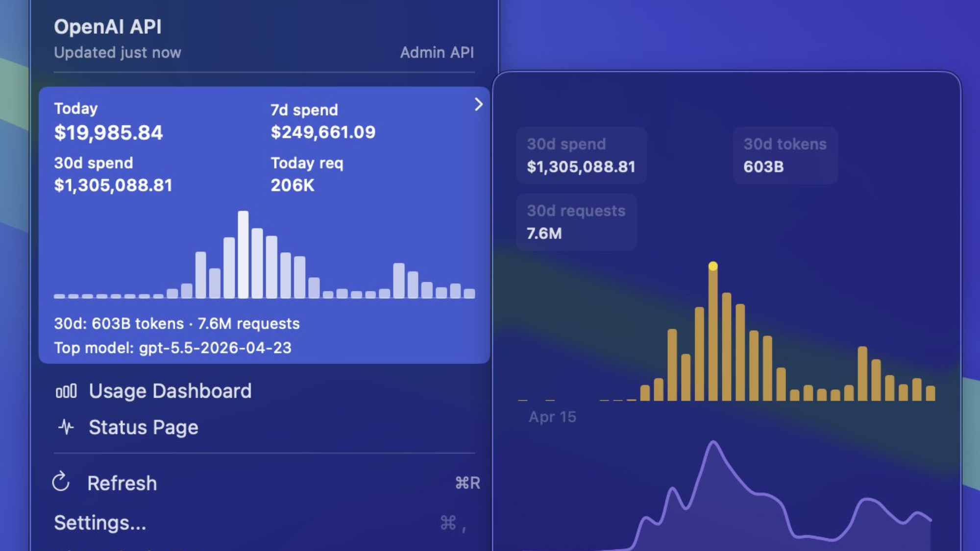The image size is (980, 551).
Task: Click the tallest white bar in summary chart
Action: pyautogui.click(x=243, y=254)
